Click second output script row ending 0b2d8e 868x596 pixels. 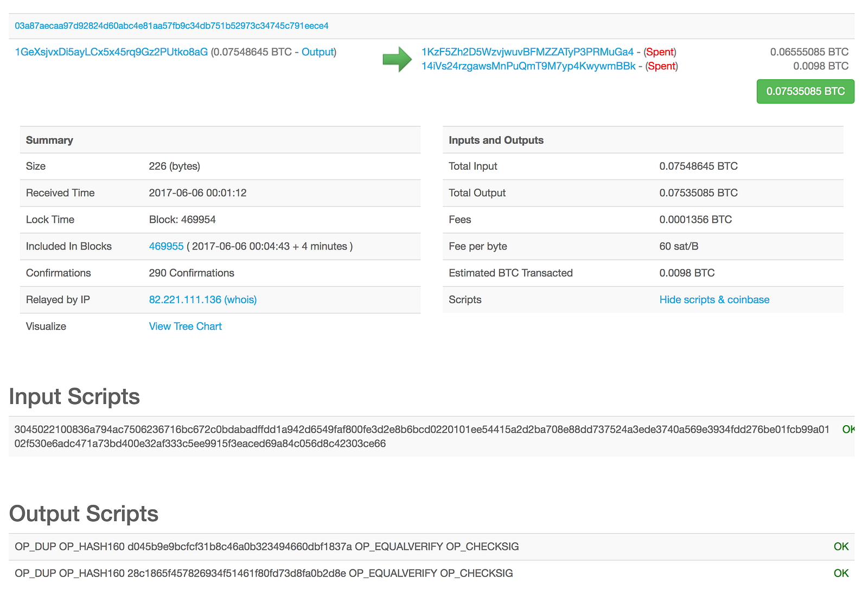(x=431, y=573)
